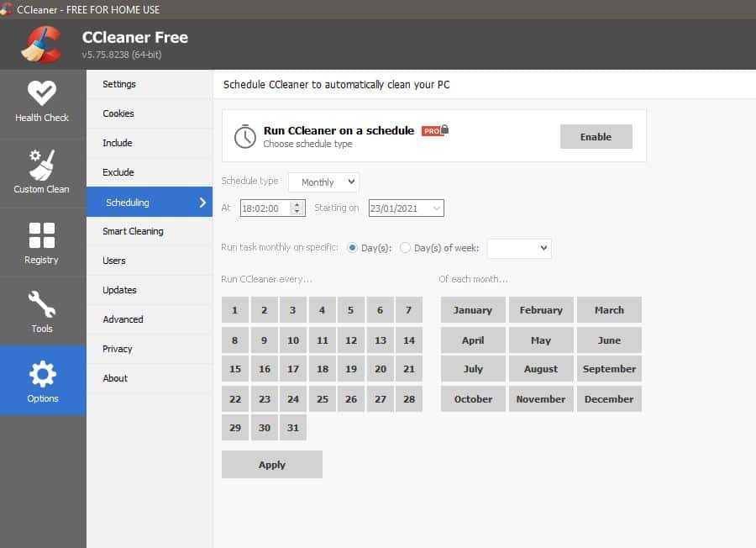The width and height of the screenshot is (756, 548).
Task: Open the Registry section
Action: pyautogui.click(x=43, y=243)
